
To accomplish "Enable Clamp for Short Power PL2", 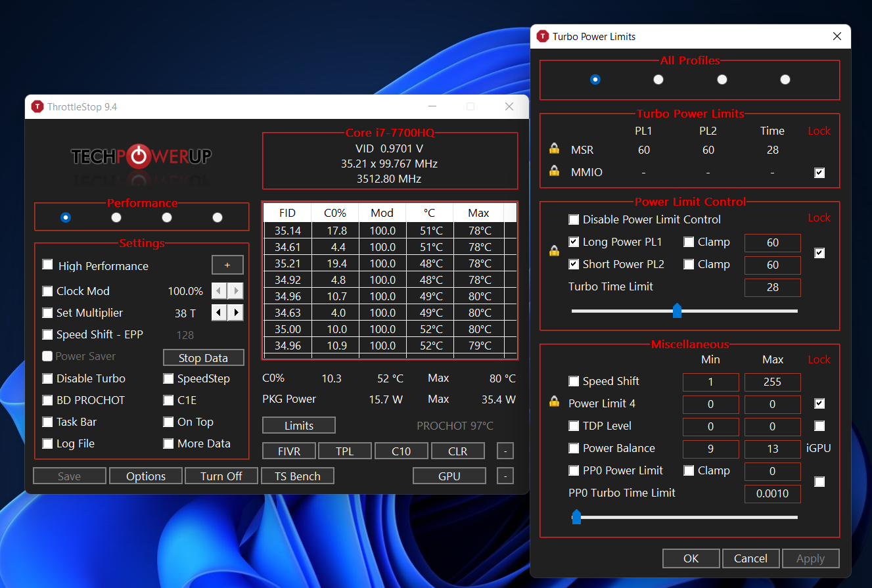I will click(689, 264).
